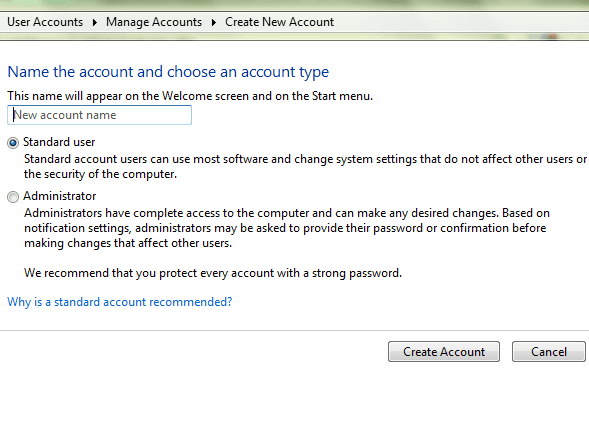Image resolution: width=589 pixels, height=427 pixels.
Task: Go to User Accounts breadcrumb
Action: click(x=45, y=22)
